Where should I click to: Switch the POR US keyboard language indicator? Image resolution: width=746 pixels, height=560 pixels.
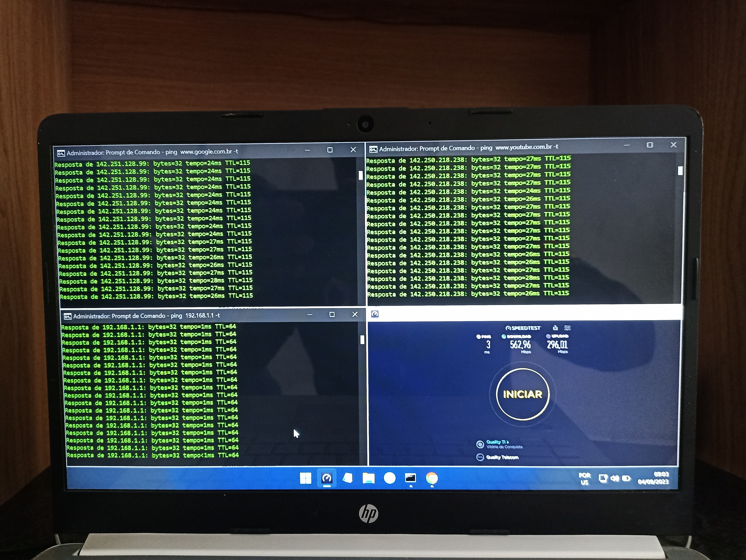585,479
